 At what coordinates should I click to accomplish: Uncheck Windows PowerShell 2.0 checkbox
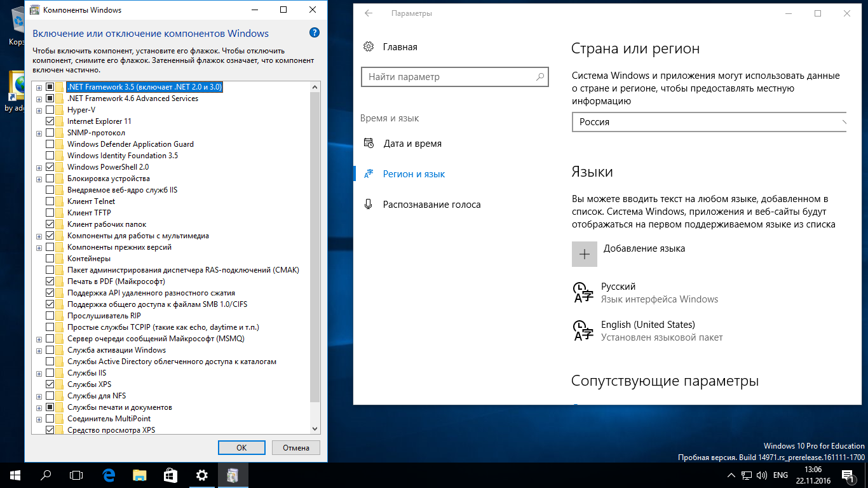[50, 167]
